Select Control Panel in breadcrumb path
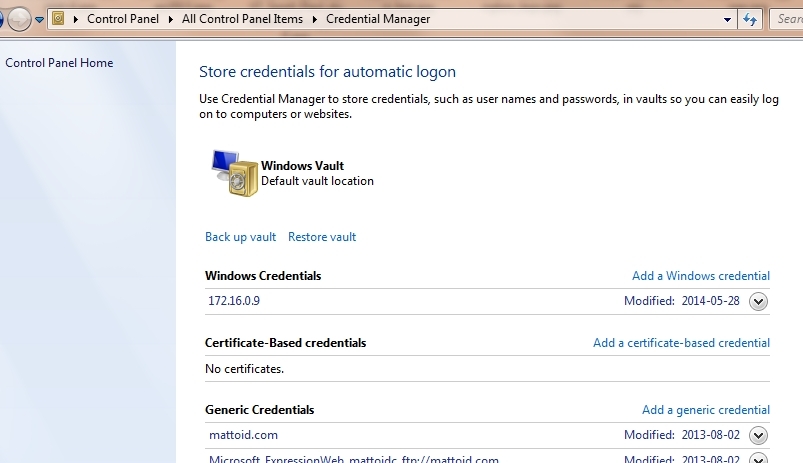The height and width of the screenshot is (463, 803). [x=123, y=19]
